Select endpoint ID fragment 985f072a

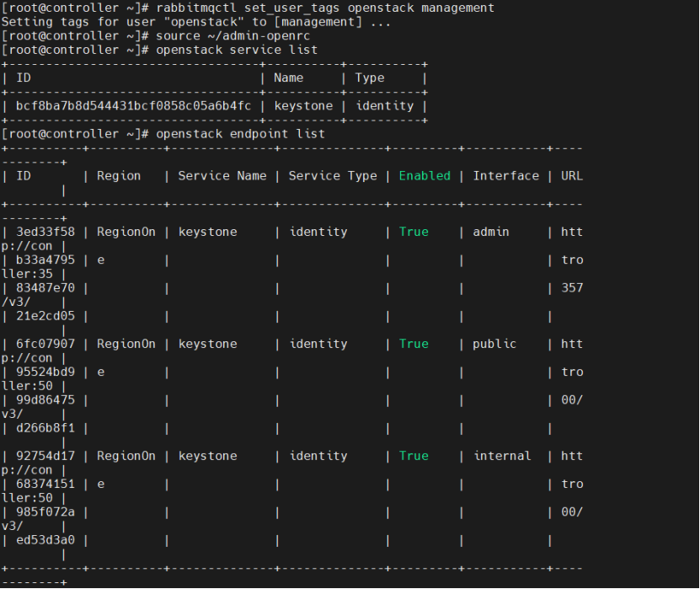click(x=45, y=512)
